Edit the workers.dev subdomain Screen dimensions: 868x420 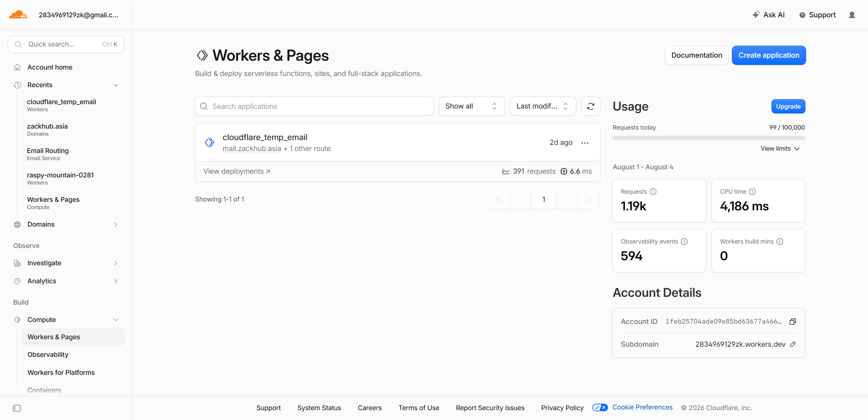pyautogui.click(x=793, y=344)
